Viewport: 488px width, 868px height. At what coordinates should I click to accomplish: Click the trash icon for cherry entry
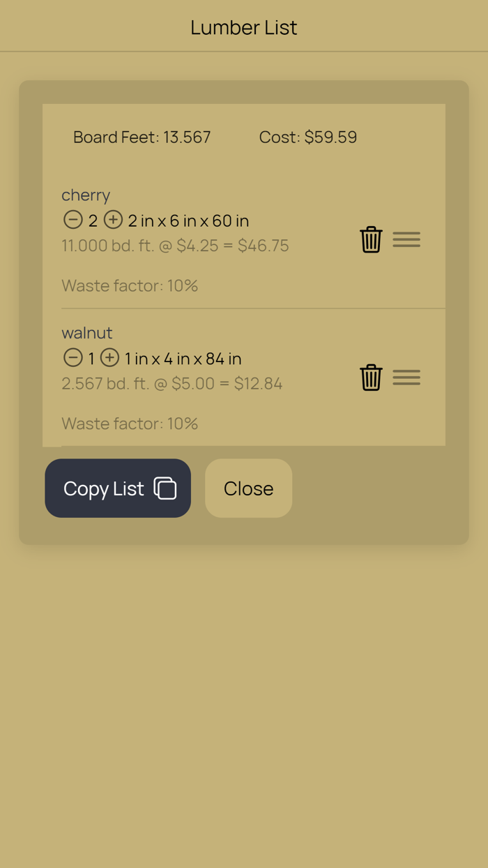point(371,239)
